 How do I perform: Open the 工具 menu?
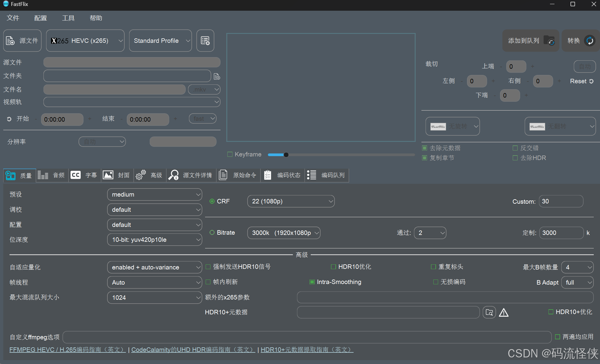click(68, 18)
